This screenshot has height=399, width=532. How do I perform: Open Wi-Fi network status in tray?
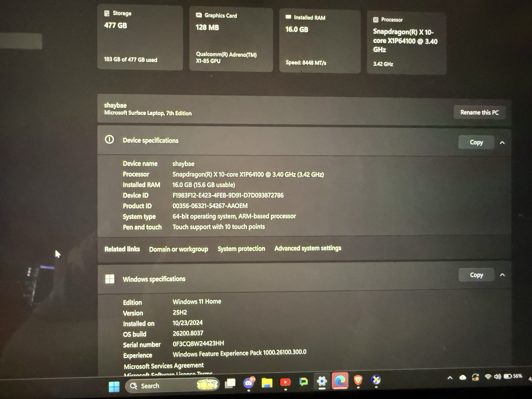[x=488, y=377]
